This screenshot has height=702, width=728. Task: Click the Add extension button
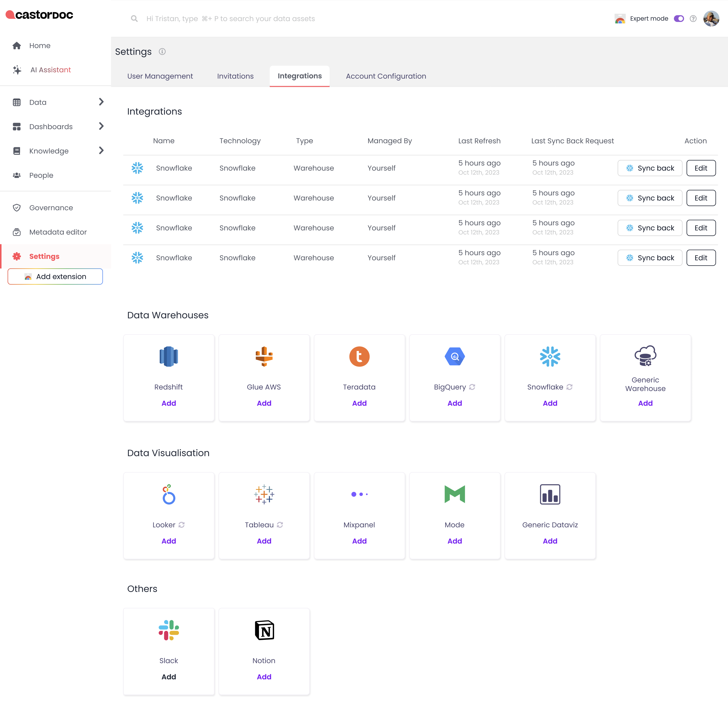coord(55,277)
